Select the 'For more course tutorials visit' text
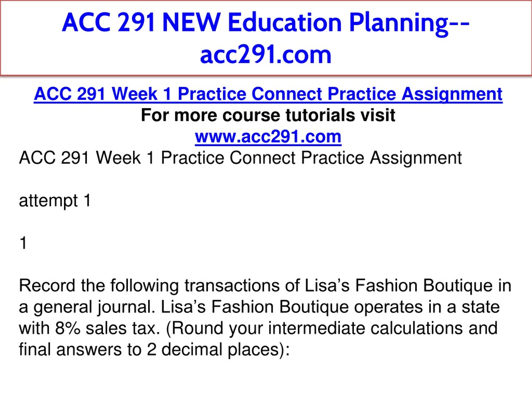Screen dimensions: 532x399 click(268, 115)
